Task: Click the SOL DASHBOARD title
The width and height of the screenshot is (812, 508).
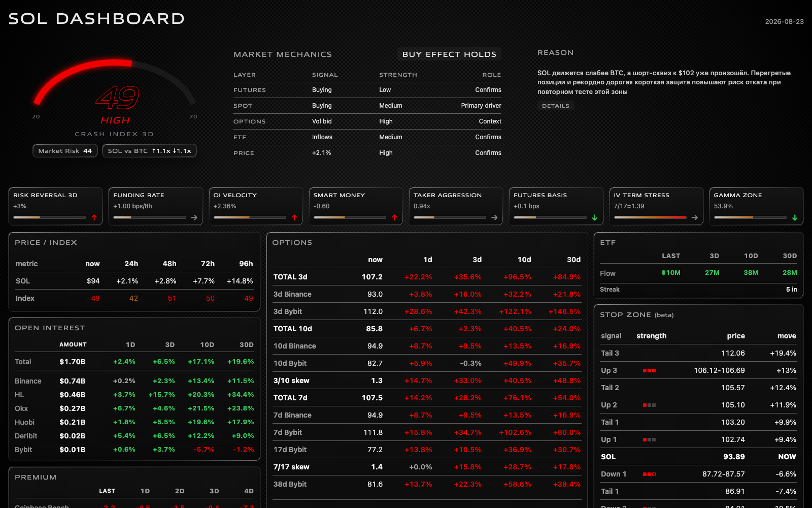Action: tap(96, 19)
